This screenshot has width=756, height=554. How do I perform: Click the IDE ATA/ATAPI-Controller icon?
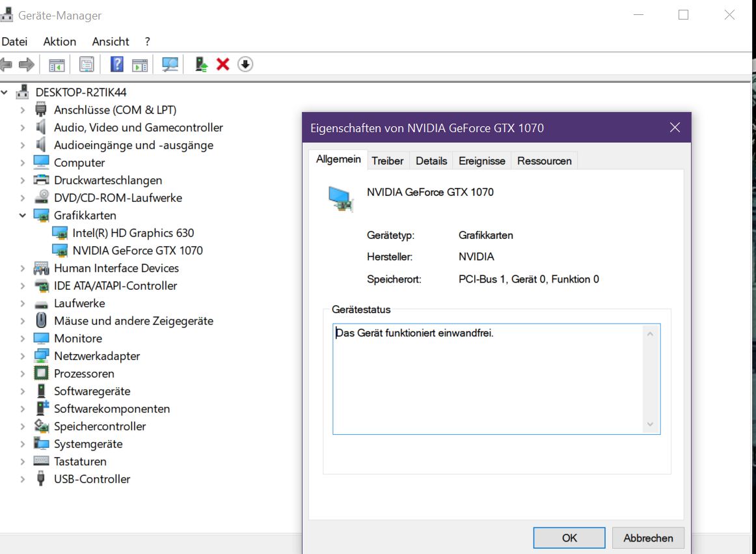(42, 286)
